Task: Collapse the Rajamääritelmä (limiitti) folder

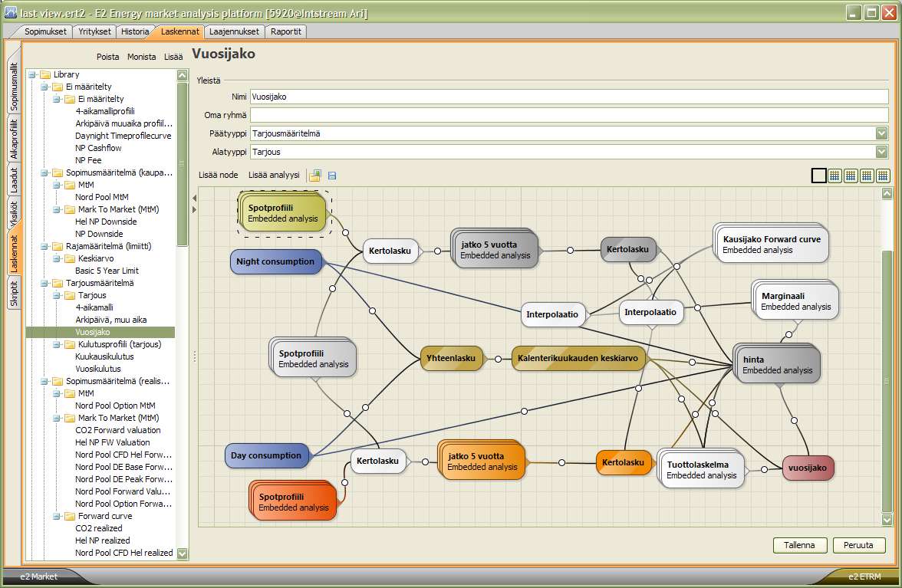Action: coord(44,247)
